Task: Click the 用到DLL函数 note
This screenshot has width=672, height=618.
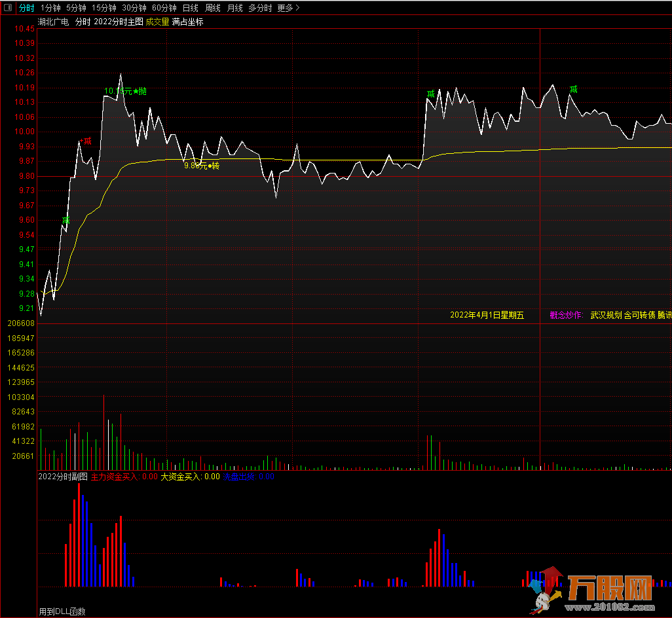Action: coord(62,611)
